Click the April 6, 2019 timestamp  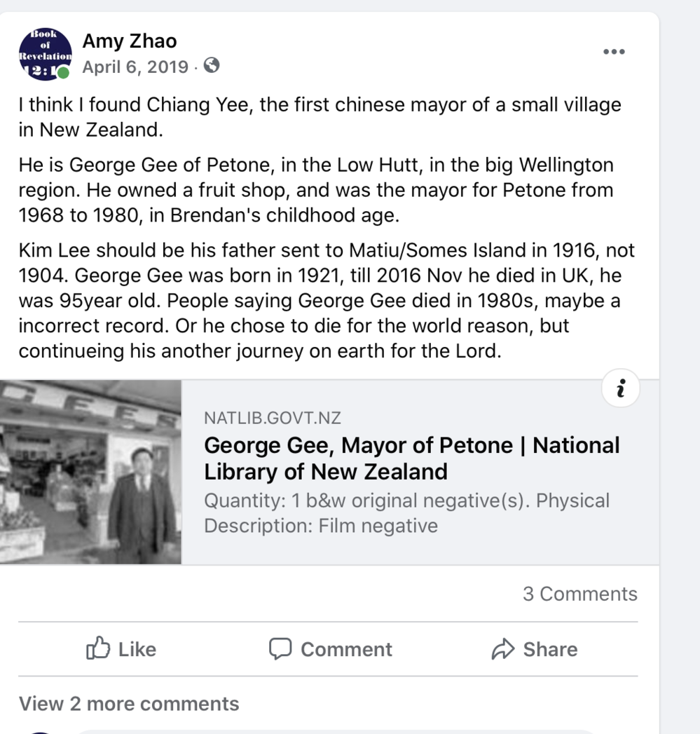[x=135, y=67]
